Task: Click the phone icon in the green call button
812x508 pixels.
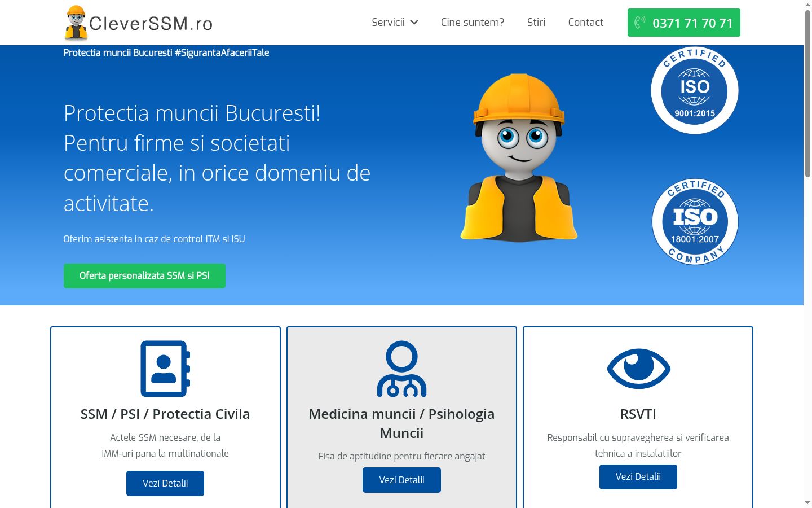Action: click(640, 23)
